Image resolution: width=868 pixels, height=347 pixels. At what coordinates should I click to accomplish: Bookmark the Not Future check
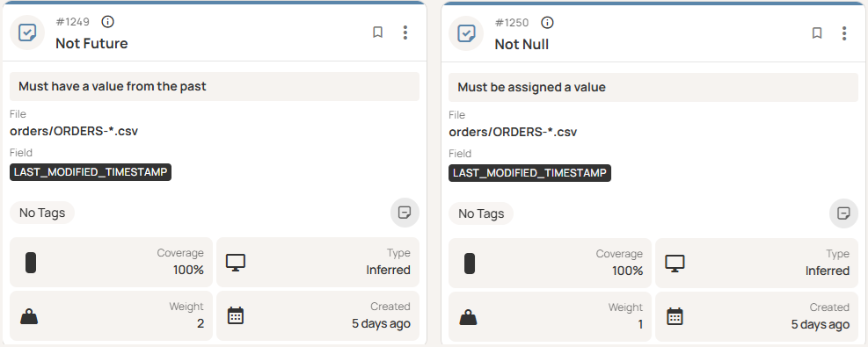click(377, 33)
